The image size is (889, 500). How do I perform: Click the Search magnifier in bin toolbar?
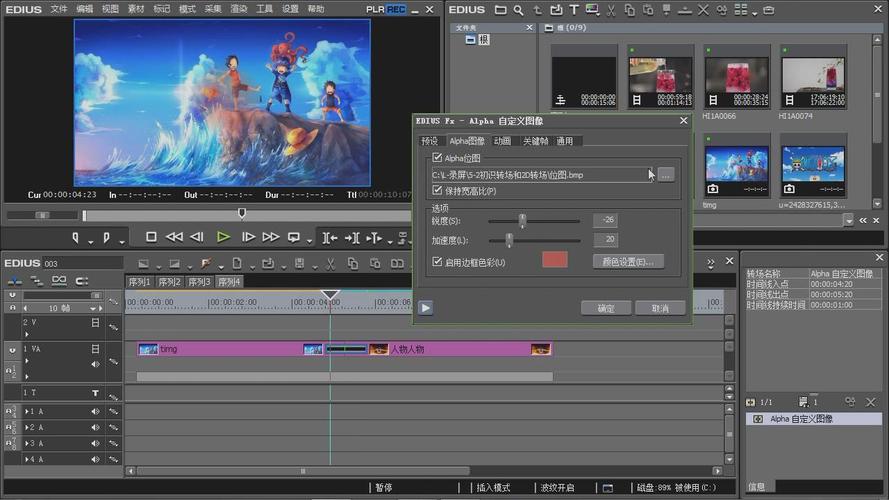tap(519, 10)
